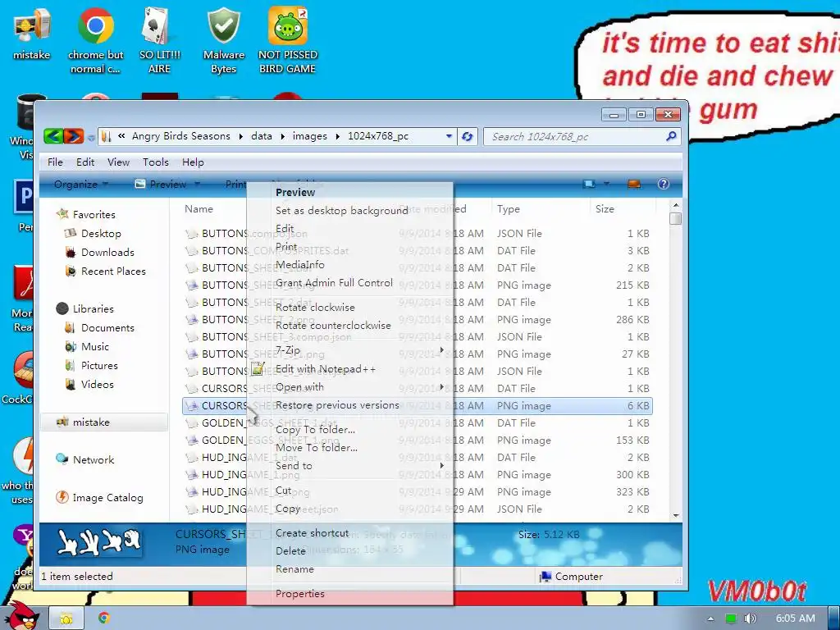840x630 pixels.
Task: Click the orange Forward arrow in Explorer
Action: click(x=73, y=136)
